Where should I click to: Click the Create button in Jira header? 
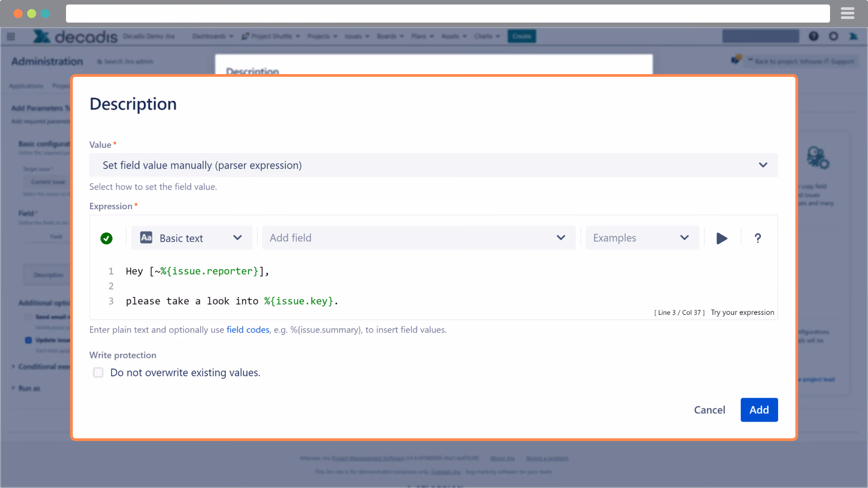coord(522,36)
